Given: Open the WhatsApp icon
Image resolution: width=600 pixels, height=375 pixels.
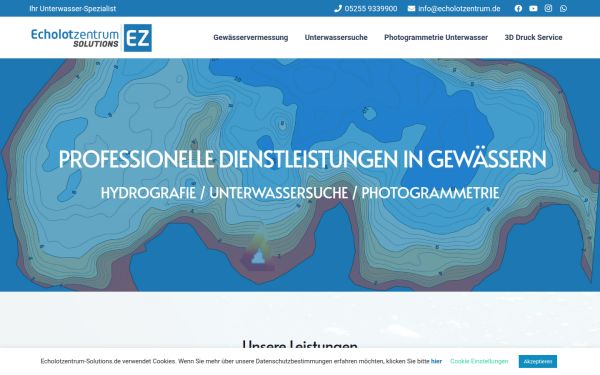Looking at the screenshot, I should 563,8.
